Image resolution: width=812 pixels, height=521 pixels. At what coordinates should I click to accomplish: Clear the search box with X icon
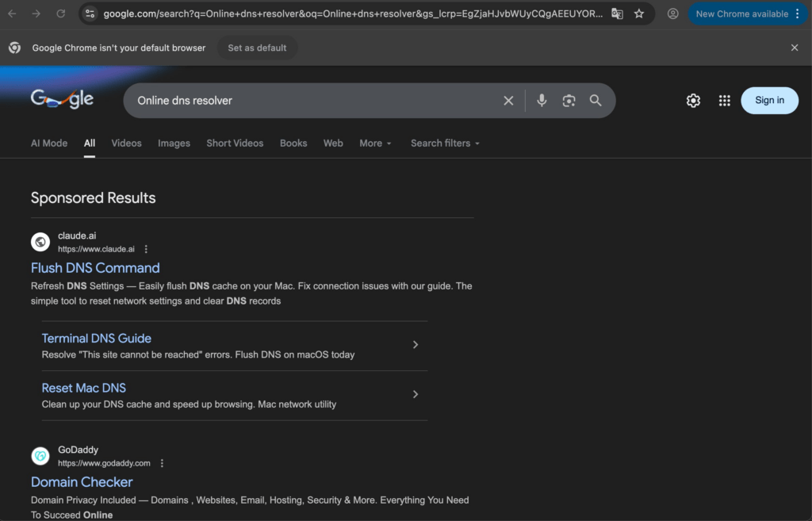[508, 101]
